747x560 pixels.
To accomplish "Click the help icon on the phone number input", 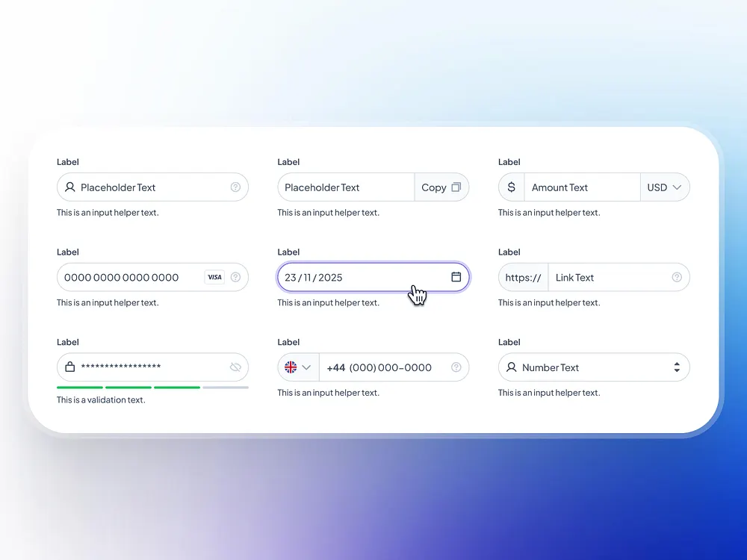I will (x=456, y=367).
